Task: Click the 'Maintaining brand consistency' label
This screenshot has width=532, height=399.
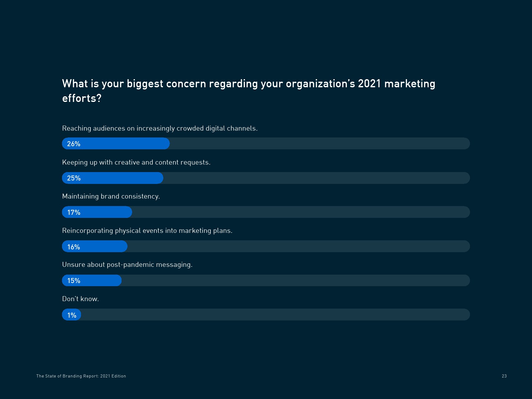Action: click(x=111, y=196)
